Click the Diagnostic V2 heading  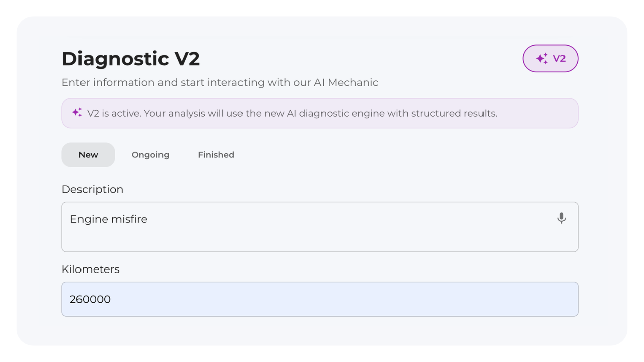coord(131,59)
